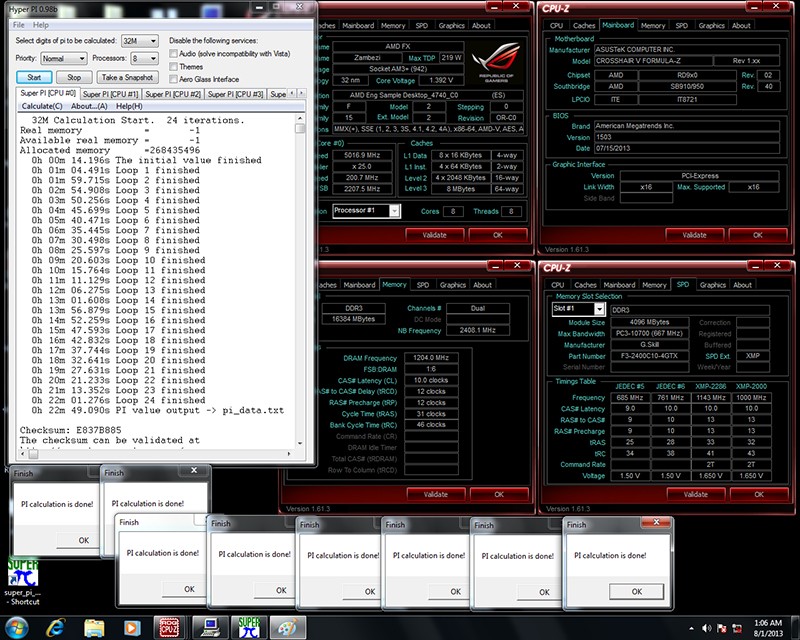Viewport: 800px width, 640px height.
Task: Close the frontmost Finish dialog with red X
Action: [x=656, y=522]
